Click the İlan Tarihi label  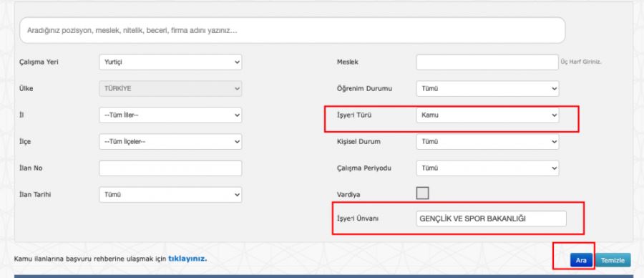pos(36,194)
